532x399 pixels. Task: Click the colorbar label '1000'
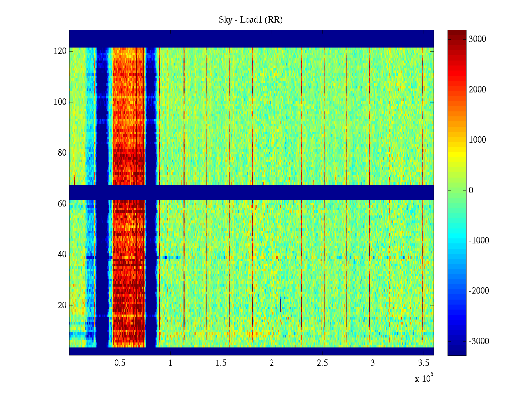click(x=477, y=140)
